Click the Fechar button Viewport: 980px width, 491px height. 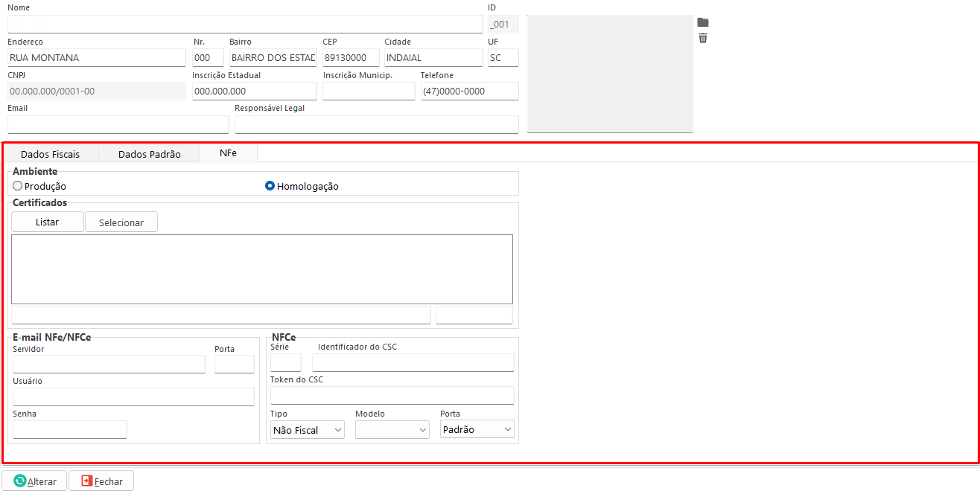[x=101, y=481]
